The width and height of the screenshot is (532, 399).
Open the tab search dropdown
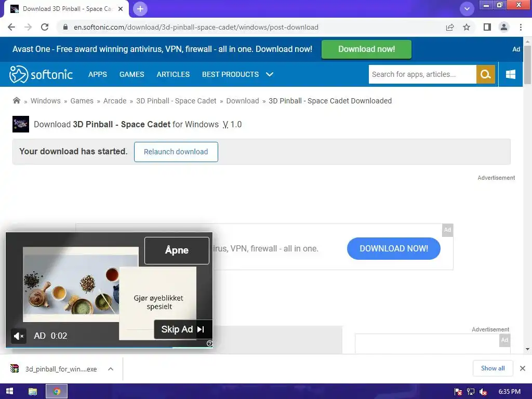click(467, 9)
